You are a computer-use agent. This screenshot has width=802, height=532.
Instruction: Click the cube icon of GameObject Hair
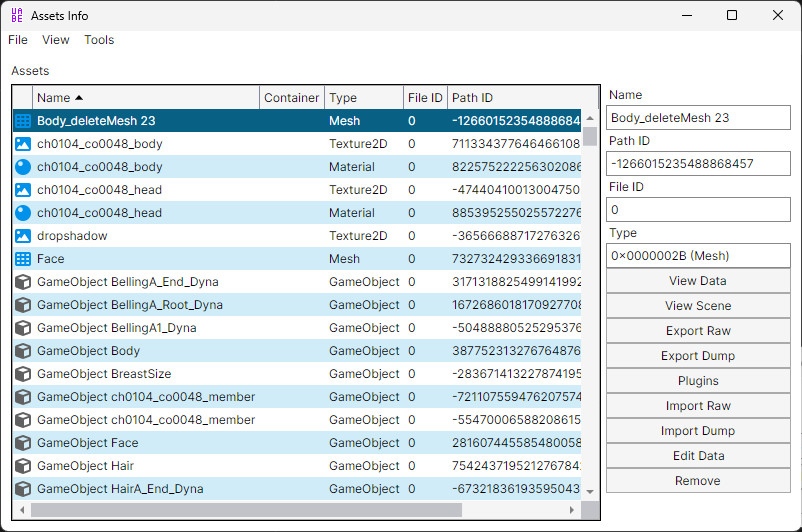[23, 466]
